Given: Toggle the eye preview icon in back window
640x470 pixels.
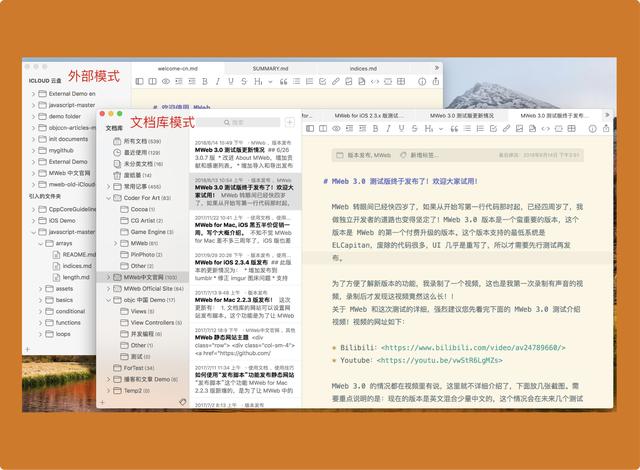Looking at the screenshot, I should 166,81.
